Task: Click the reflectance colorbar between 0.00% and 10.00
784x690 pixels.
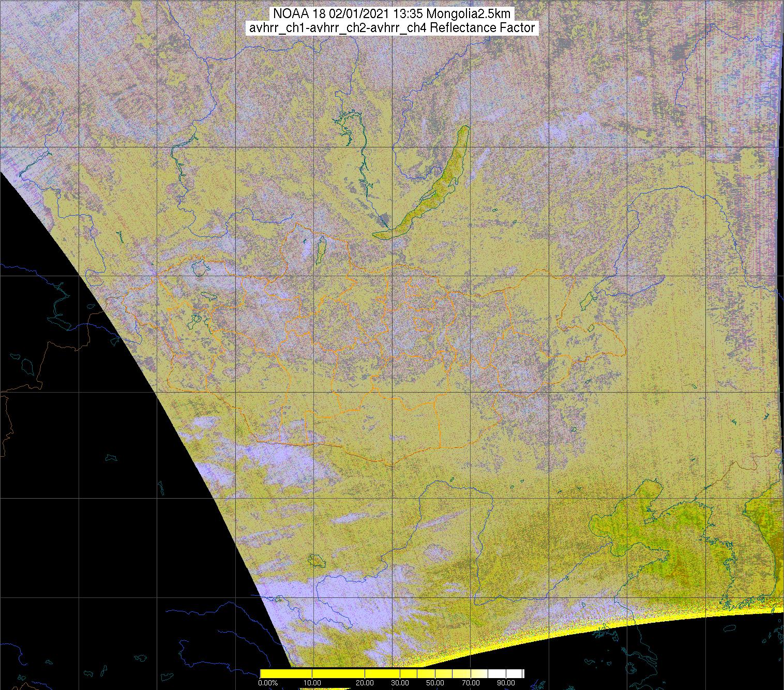Action: coord(287,673)
